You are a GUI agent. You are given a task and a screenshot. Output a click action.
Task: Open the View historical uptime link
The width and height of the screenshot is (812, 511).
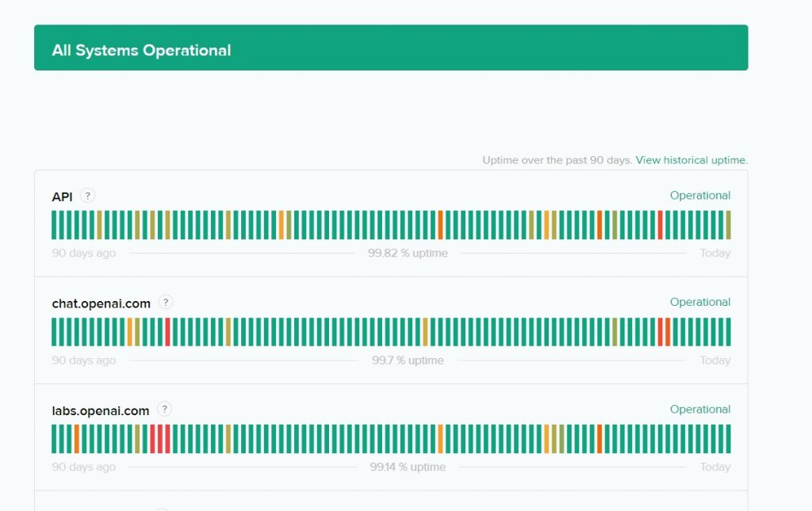click(691, 160)
